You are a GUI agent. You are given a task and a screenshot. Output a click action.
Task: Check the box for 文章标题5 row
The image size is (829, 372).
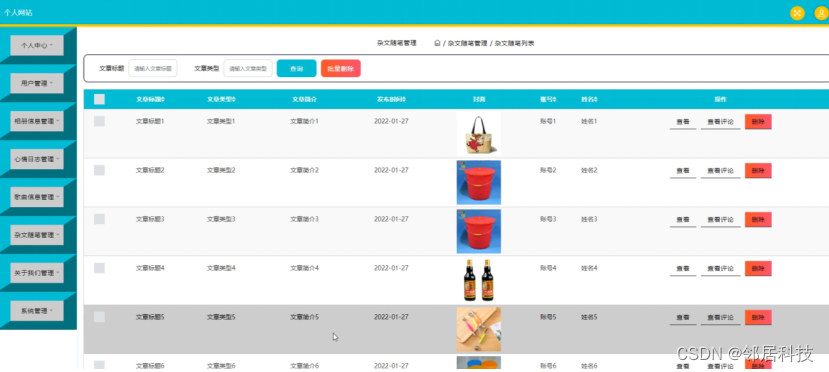(x=99, y=317)
